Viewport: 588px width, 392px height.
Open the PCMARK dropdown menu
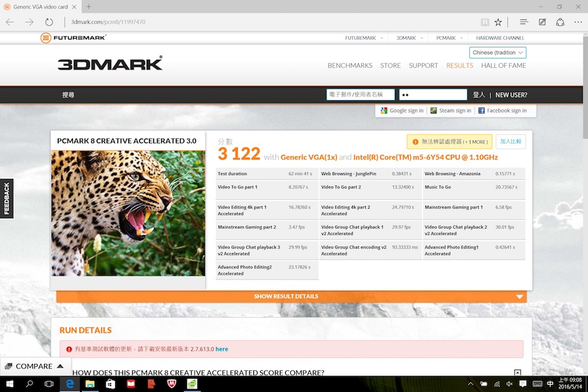point(448,38)
